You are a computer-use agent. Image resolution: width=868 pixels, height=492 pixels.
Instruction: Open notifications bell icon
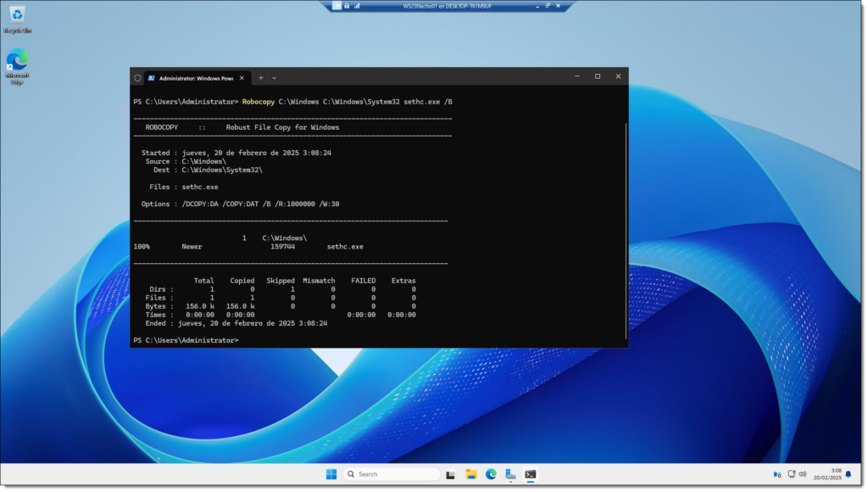(x=849, y=474)
